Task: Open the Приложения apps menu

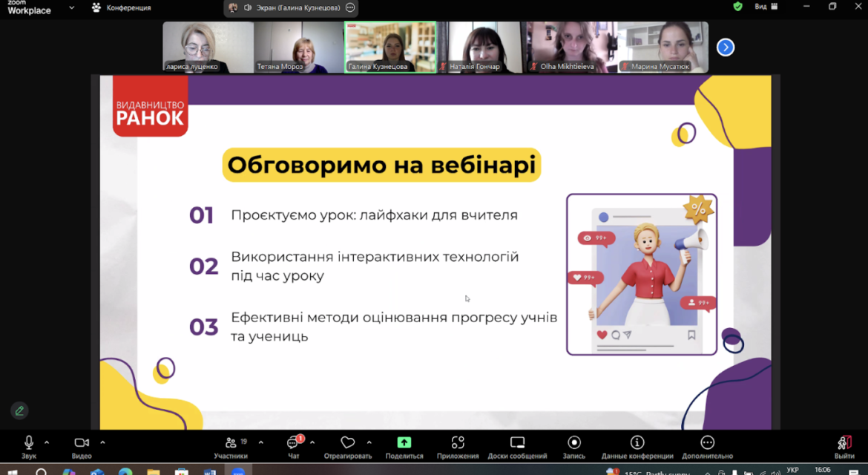Action: [458, 448]
